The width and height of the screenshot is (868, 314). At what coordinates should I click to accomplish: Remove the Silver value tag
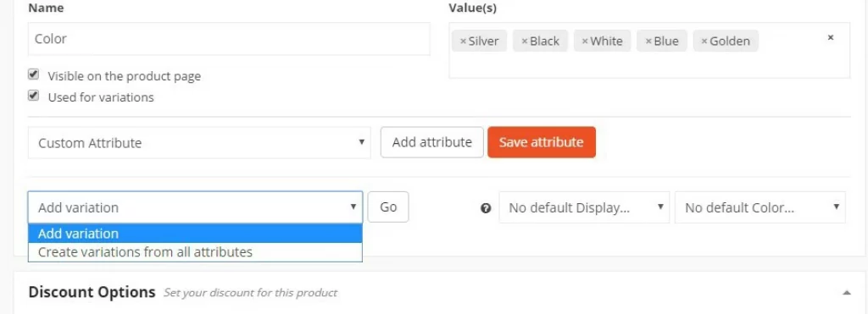(x=464, y=41)
